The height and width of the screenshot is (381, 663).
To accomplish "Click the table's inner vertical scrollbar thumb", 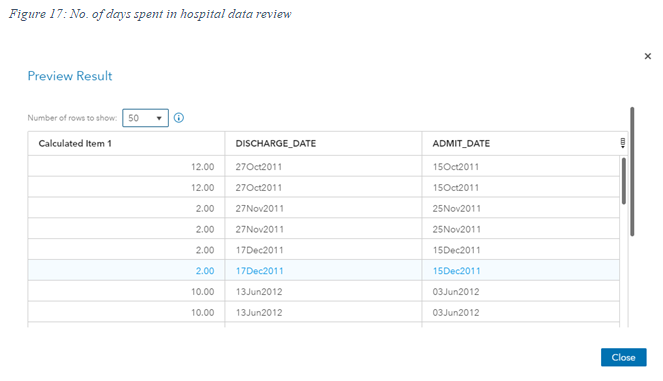I will pyautogui.click(x=624, y=181).
